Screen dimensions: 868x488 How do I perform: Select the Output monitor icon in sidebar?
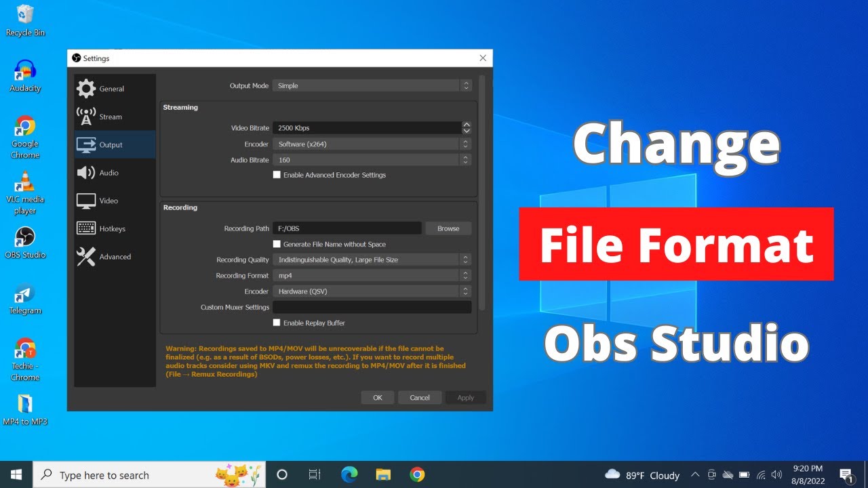(x=86, y=144)
